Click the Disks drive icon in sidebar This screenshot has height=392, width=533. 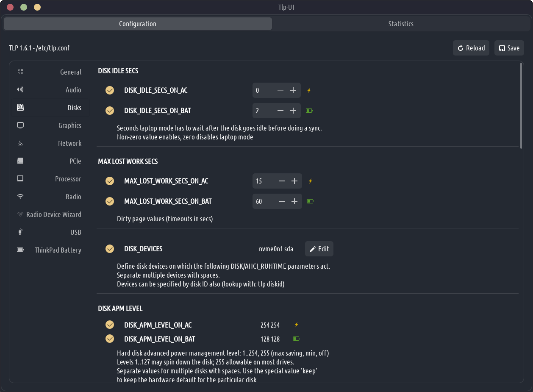point(20,108)
